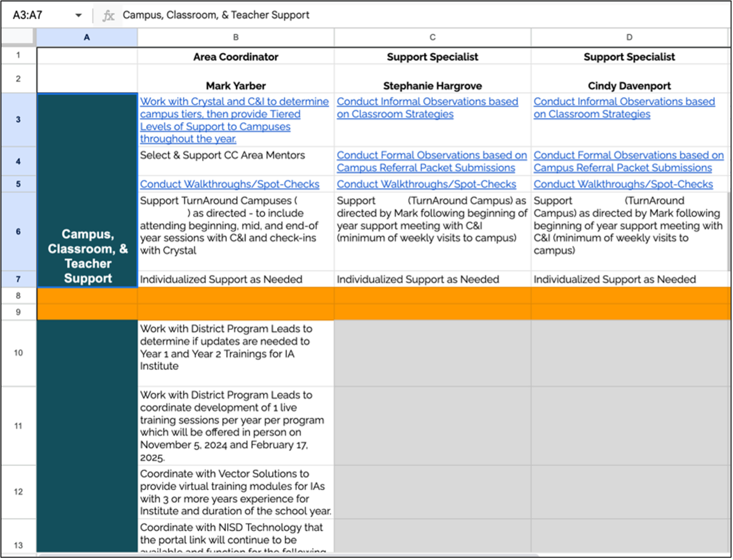Open Mark Yarber's Conduct Walkthroughs/Spot-Checks link
This screenshot has height=560, width=733.
point(229,184)
